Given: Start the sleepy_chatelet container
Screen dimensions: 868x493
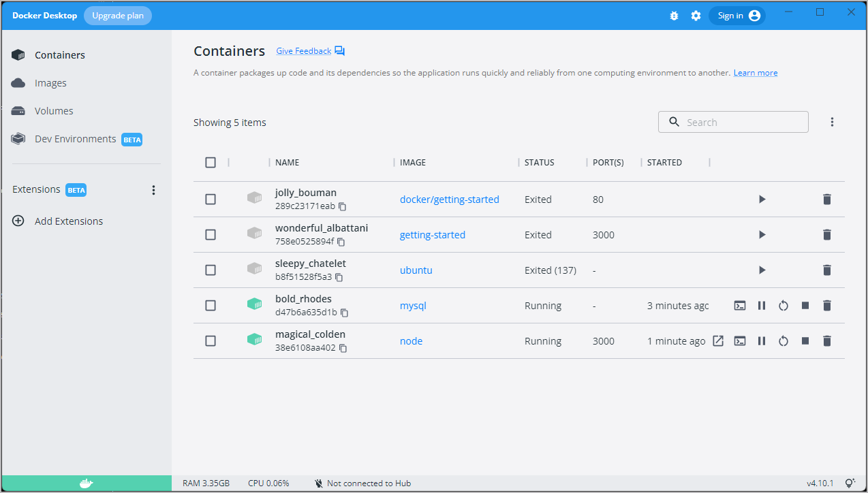Looking at the screenshot, I should 762,270.
